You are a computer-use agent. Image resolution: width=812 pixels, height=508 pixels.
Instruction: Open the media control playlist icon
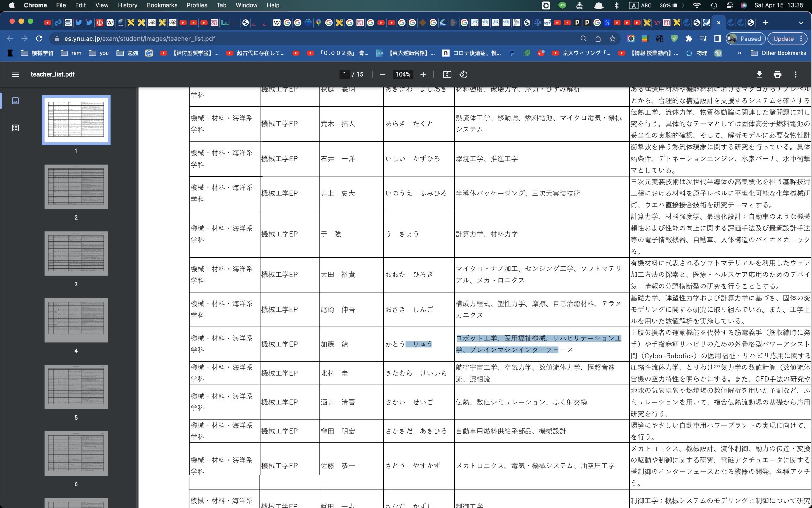point(703,39)
